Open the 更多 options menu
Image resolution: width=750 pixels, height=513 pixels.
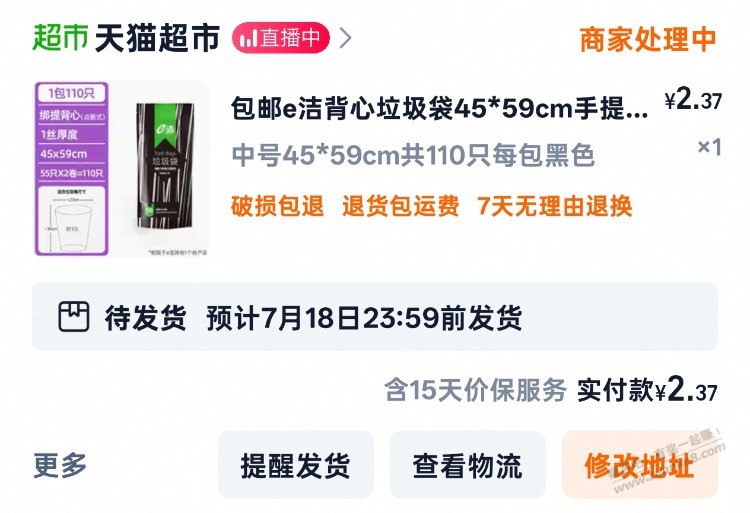pyautogui.click(x=60, y=465)
